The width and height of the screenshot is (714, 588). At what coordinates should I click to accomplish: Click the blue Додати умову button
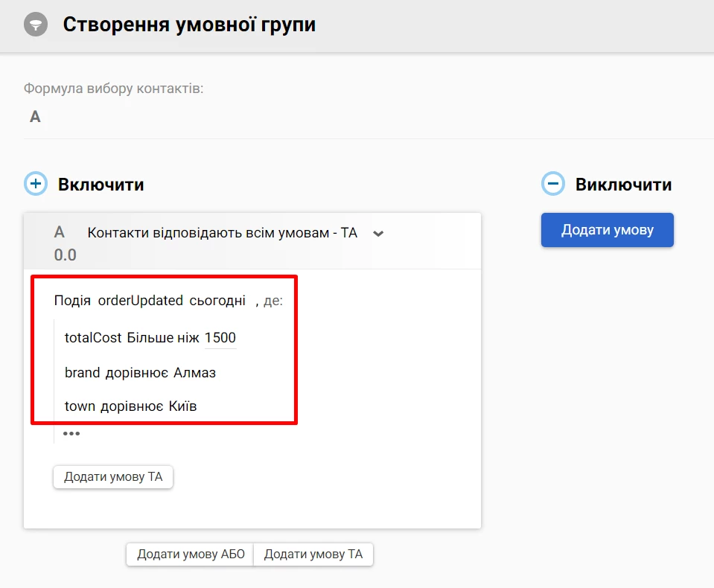pos(607,230)
